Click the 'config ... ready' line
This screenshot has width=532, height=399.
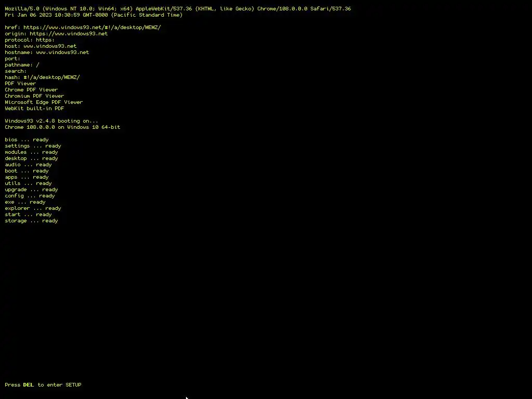(30, 196)
